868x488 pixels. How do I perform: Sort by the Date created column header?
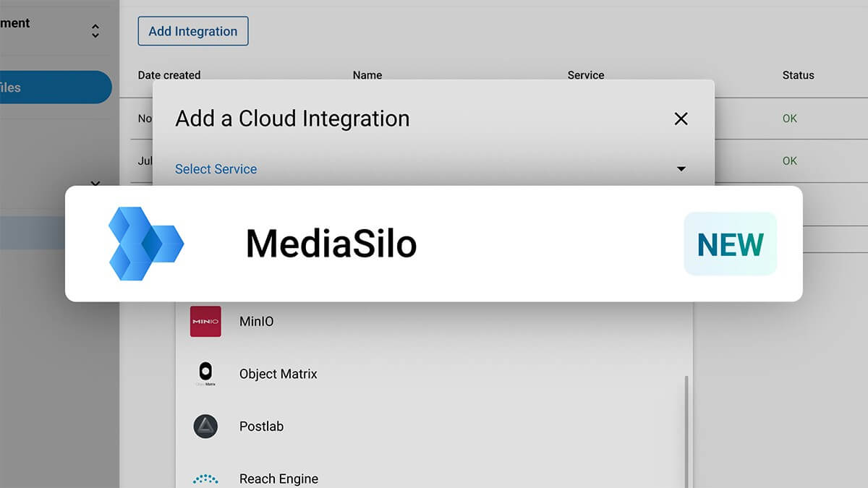pyautogui.click(x=171, y=75)
